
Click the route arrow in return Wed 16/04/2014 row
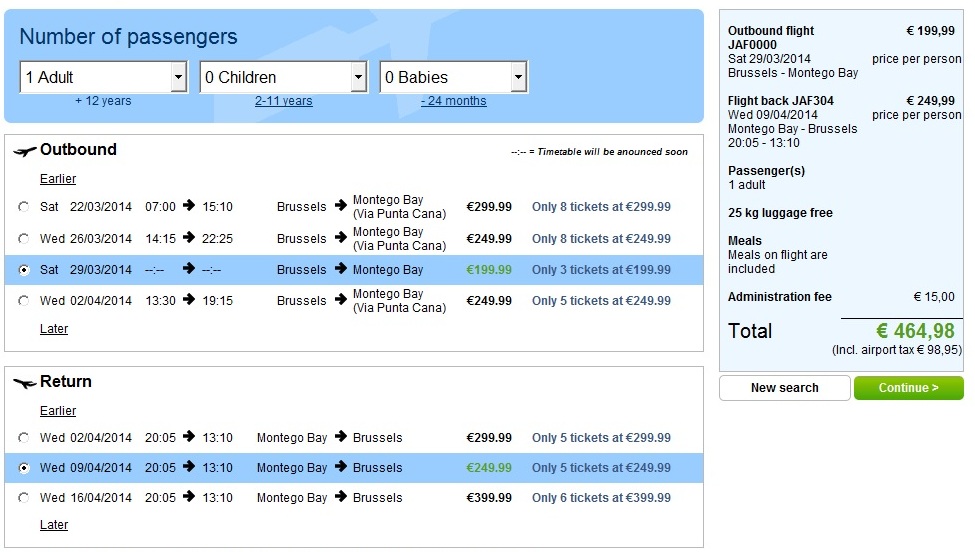pyautogui.click(x=340, y=497)
